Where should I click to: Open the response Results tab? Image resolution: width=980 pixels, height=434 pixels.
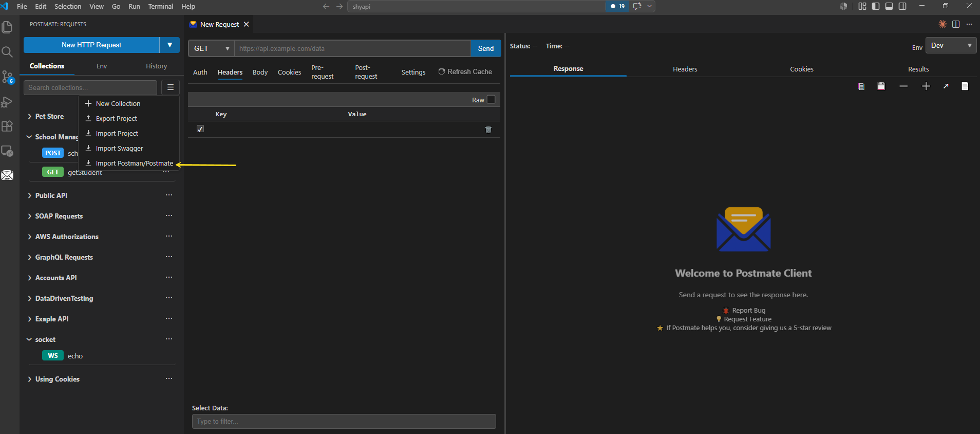pyautogui.click(x=918, y=69)
